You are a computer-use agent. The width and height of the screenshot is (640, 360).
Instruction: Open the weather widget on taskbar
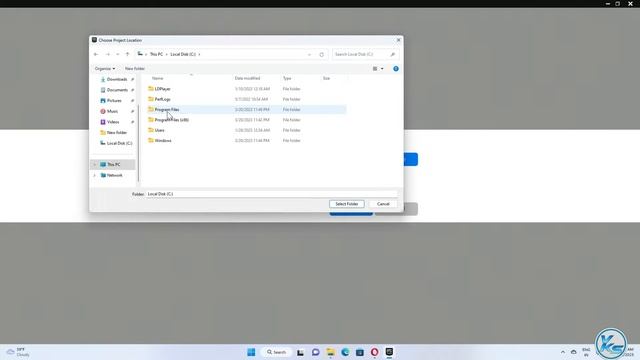(18, 352)
